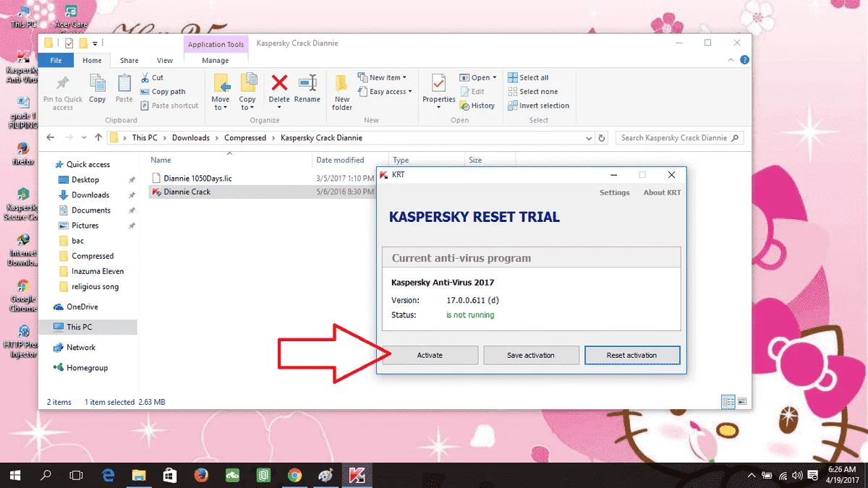
Task: Collapse the Explorer ribbon with the chevron
Action: pyautogui.click(x=732, y=61)
